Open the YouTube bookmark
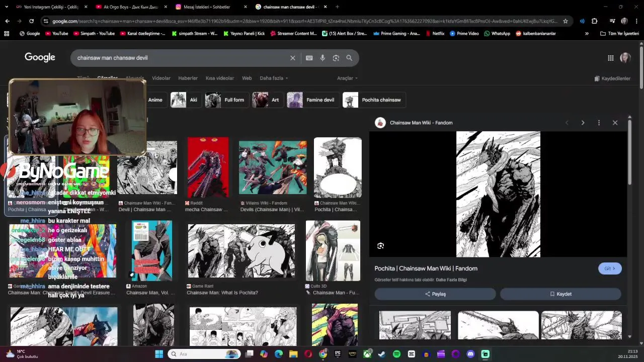 pyautogui.click(x=56, y=34)
